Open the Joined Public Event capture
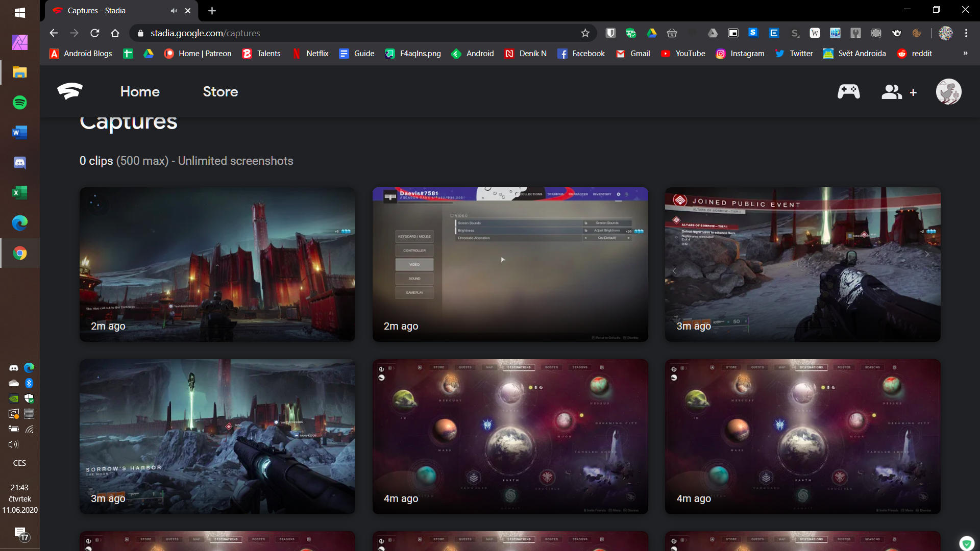The width and height of the screenshot is (980, 551). (x=802, y=264)
